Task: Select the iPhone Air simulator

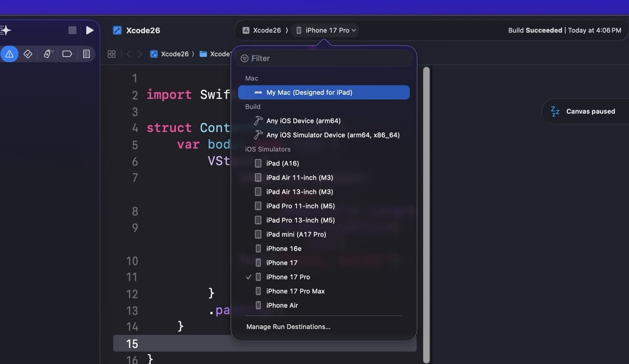Action: pos(324,306)
